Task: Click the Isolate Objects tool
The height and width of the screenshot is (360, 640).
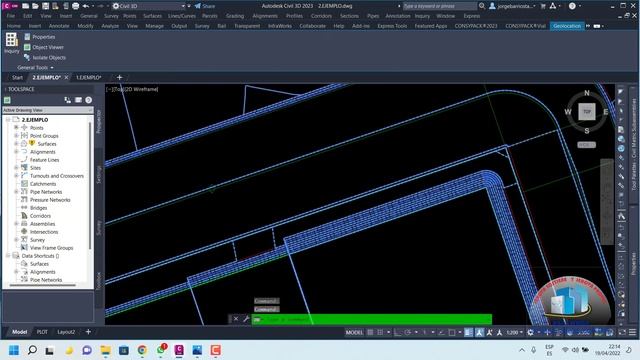Action: click(x=45, y=58)
